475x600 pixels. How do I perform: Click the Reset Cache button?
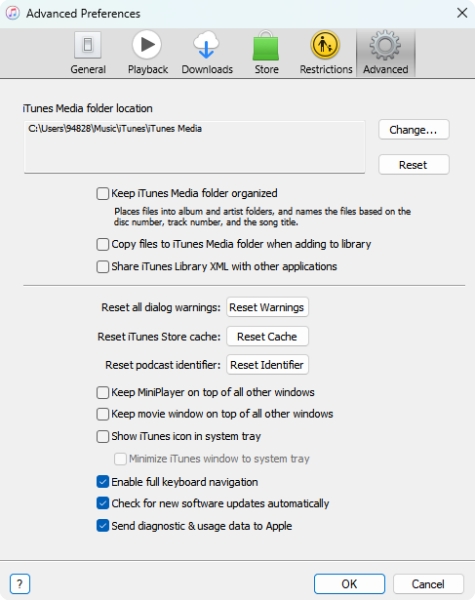point(267,336)
